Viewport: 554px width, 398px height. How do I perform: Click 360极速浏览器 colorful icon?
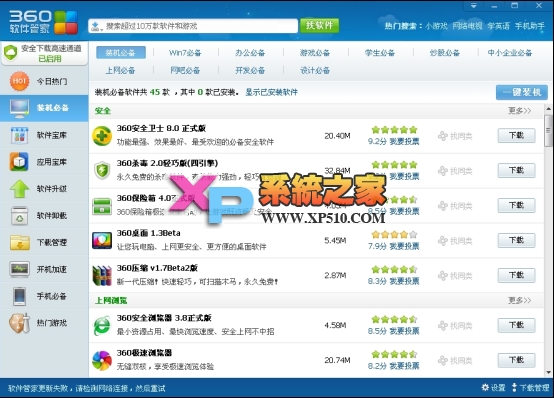click(x=102, y=360)
